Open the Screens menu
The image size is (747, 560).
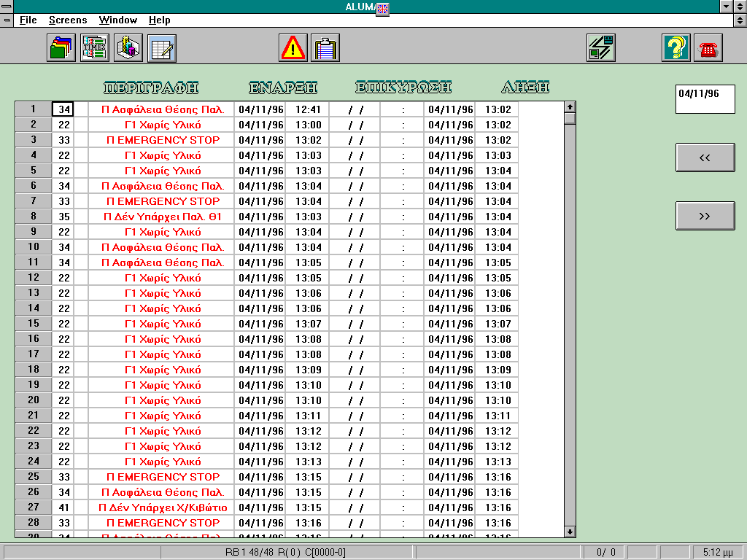click(x=67, y=20)
